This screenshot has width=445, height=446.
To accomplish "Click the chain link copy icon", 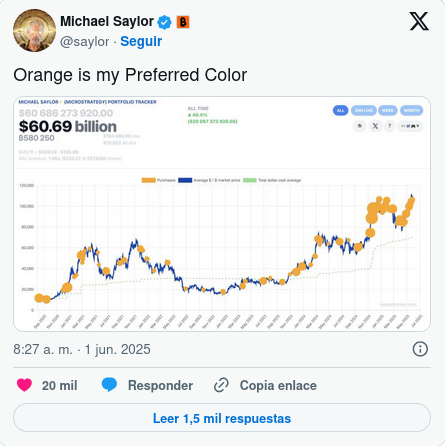I will pyautogui.click(x=221, y=385).
